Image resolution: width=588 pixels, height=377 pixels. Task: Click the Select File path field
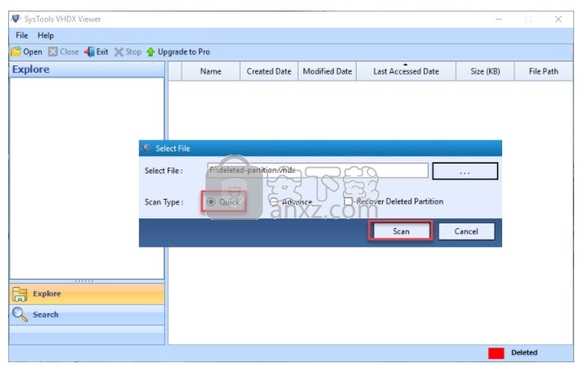[x=317, y=170]
